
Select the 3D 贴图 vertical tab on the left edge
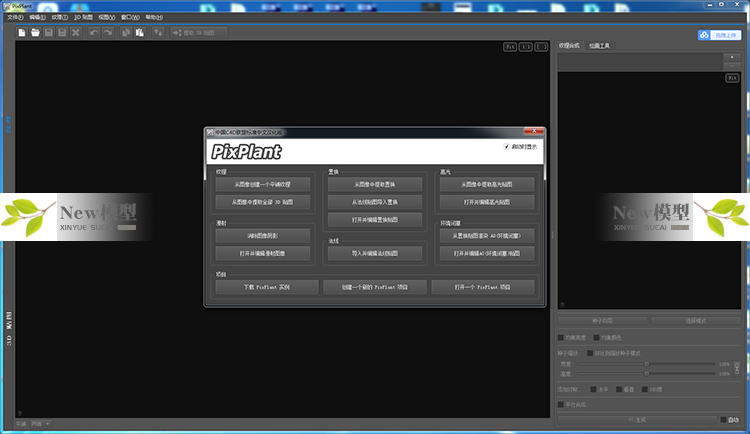pos(9,328)
